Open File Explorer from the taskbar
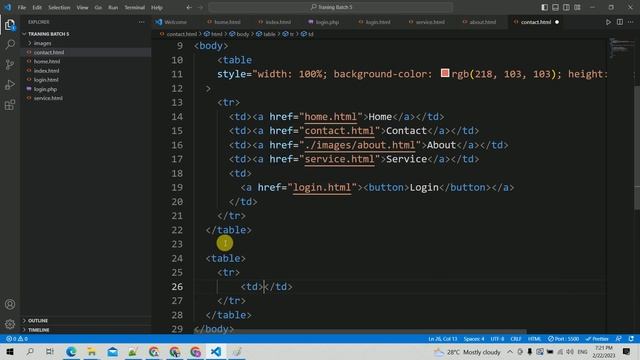Viewport: 640px width, 360px height. tap(92, 351)
